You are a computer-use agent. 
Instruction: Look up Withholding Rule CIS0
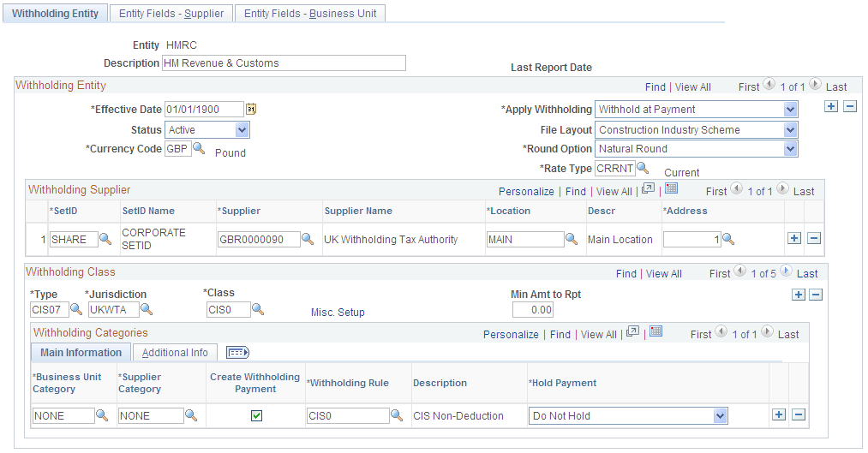coord(397,415)
